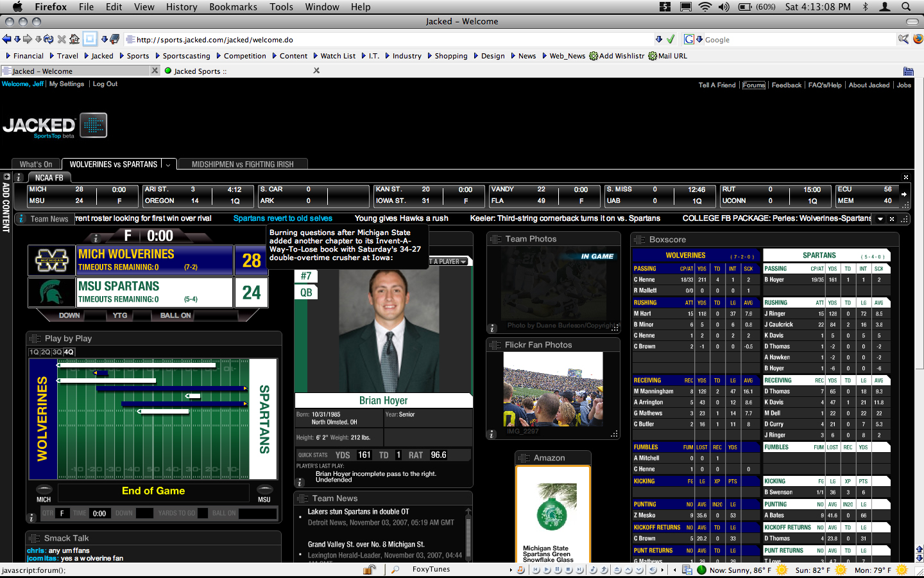Image resolution: width=924 pixels, height=578 pixels.
Task: Expand the Financial bookmarks folder
Action: point(24,56)
